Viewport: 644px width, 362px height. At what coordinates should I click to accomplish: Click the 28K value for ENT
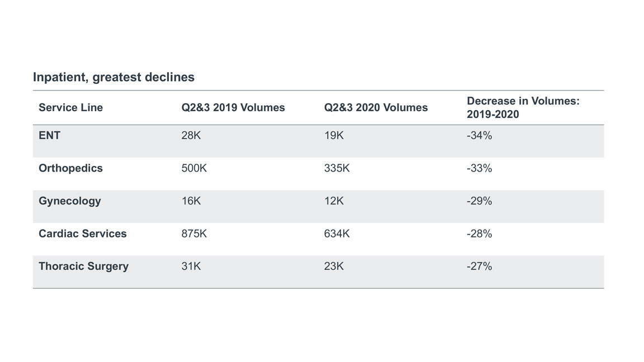point(191,135)
